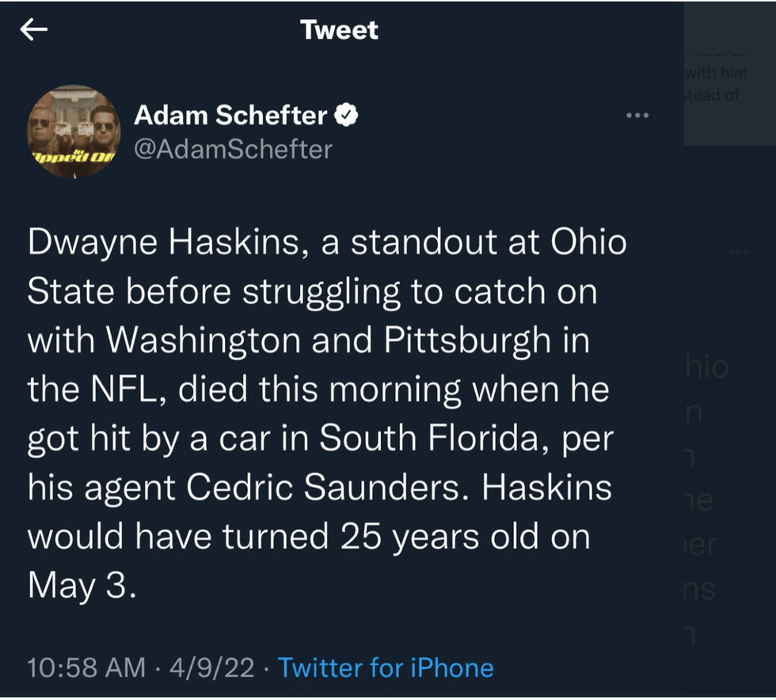Open the profile via the username text
The width and height of the screenshot is (776, 700).
(233, 149)
